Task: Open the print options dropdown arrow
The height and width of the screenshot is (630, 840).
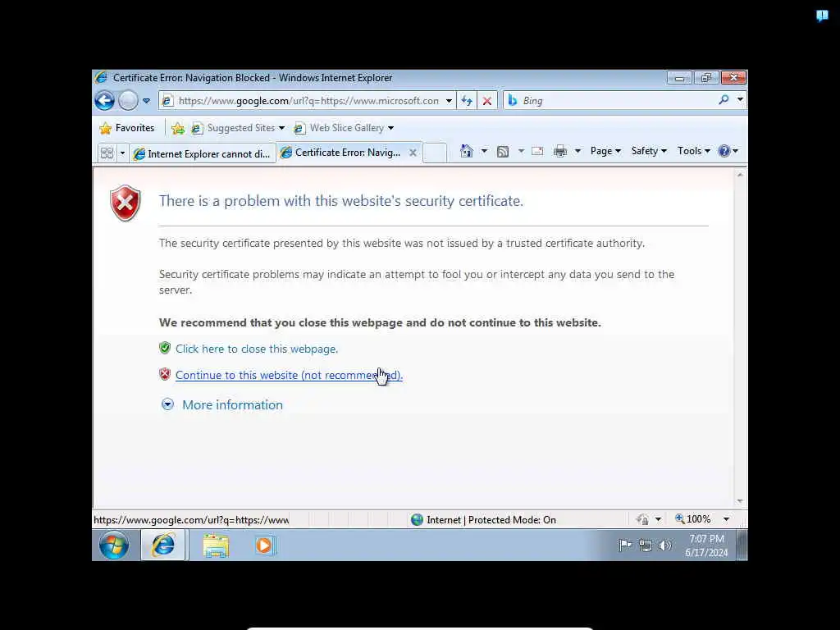Action: (x=577, y=152)
